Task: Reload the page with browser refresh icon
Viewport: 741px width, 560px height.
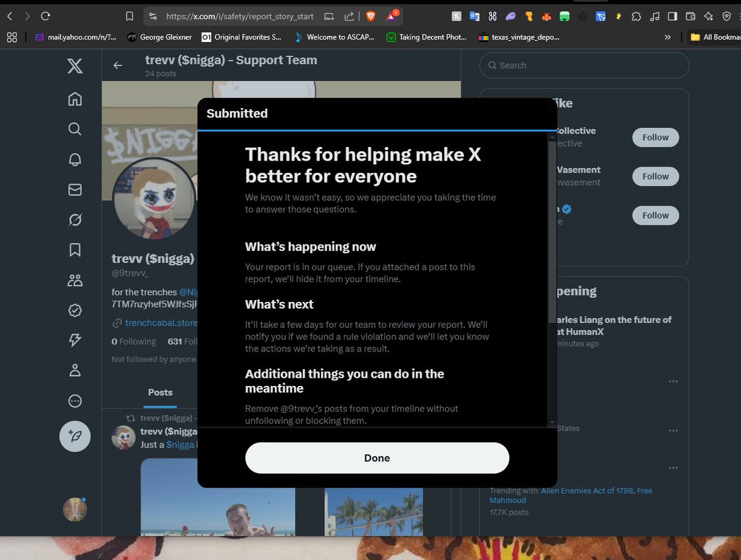Action: [45, 16]
